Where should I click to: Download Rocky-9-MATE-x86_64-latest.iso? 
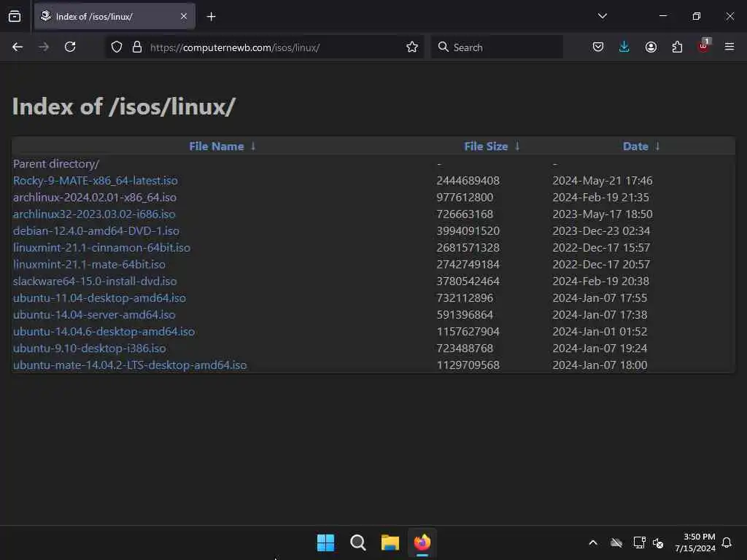pyautogui.click(x=96, y=181)
